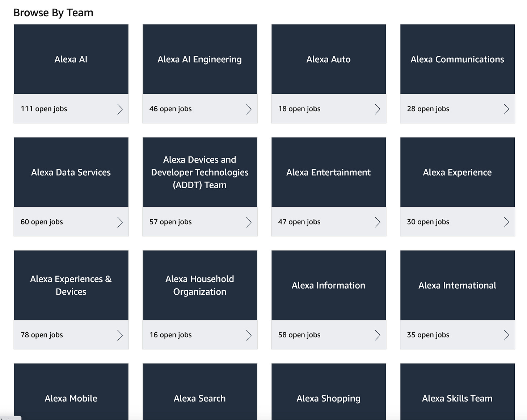Viewport: 527px width, 420px height.
Task: Click the "35 open jobs" text
Action: click(x=428, y=335)
